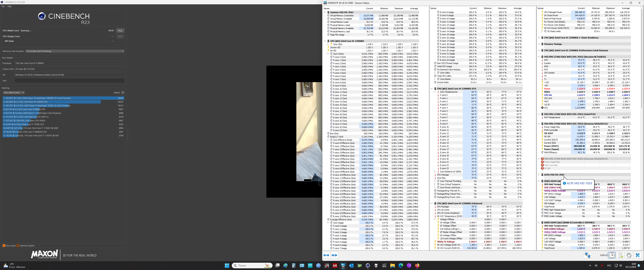The width and height of the screenshot is (644, 270).
Task: Open the HWiNFO remote network monitoring icon
Action: [587, 255]
